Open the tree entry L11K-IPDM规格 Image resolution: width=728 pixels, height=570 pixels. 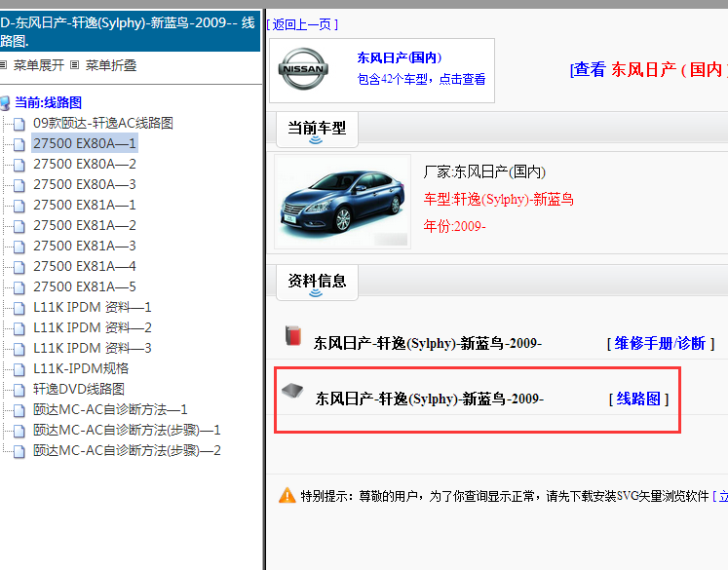(81, 368)
